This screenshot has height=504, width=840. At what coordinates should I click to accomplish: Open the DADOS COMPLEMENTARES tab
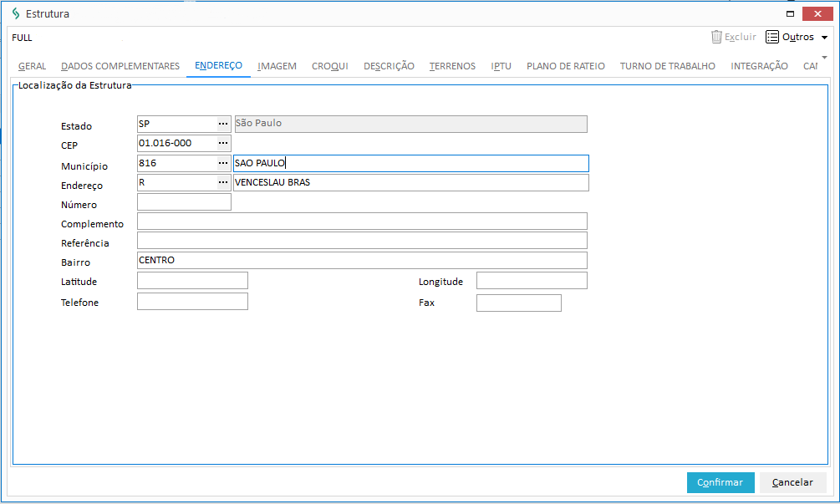click(120, 66)
